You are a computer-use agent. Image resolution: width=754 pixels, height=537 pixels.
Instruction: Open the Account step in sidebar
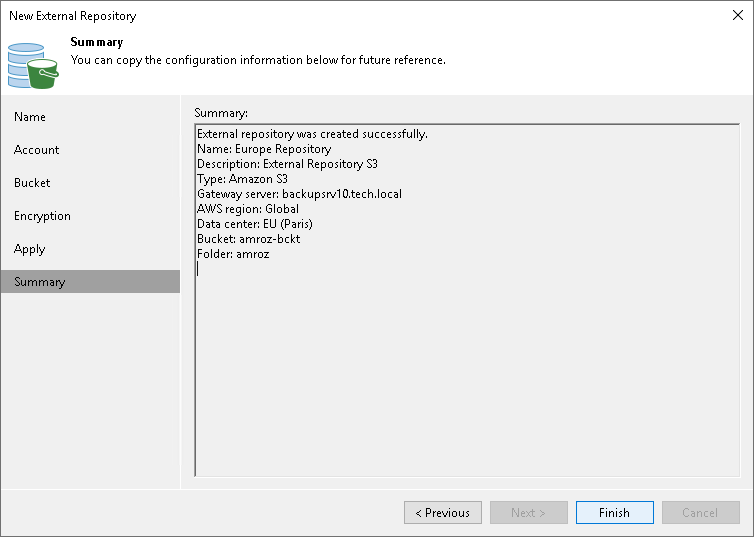click(37, 150)
